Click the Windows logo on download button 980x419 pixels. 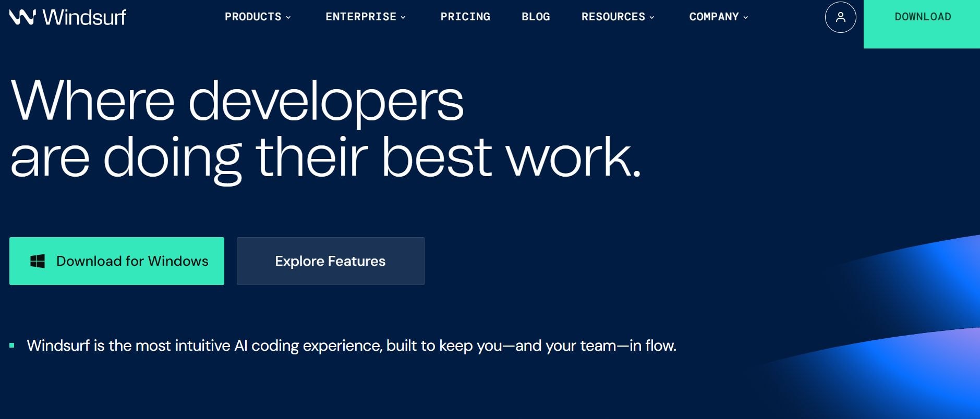(x=38, y=261)
